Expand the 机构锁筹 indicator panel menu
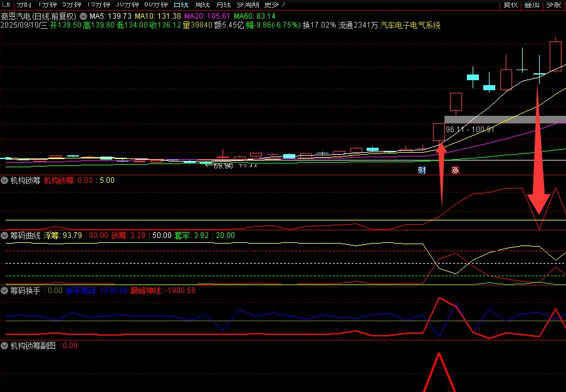 [x=5, y=180]
